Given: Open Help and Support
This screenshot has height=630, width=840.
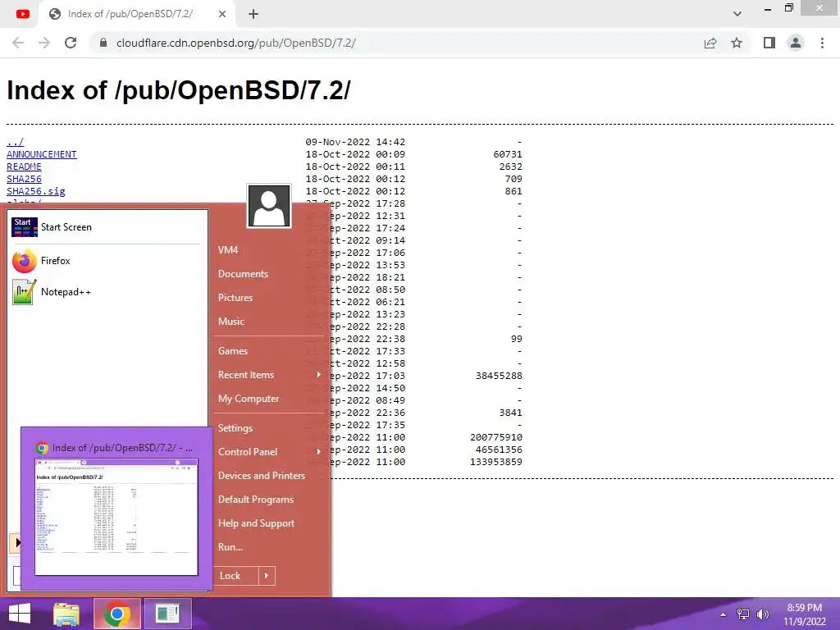Looking at the screenshot, I should [x=256, y=523].
